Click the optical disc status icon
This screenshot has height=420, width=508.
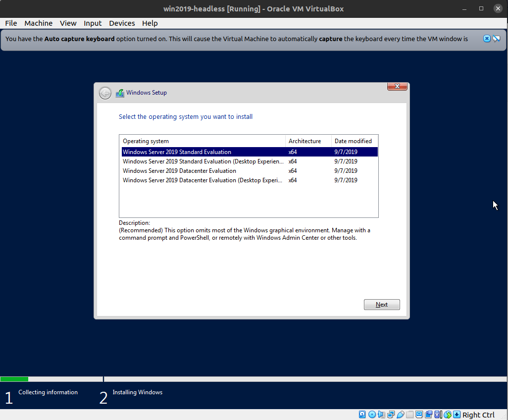372,415
